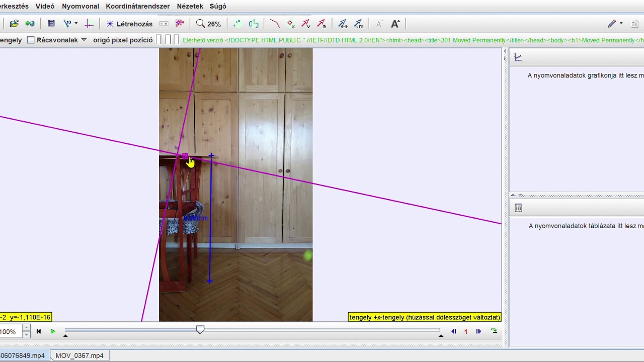644x362 pixels.
Task: Enable the Rácsvonalak checkbox
Action: click(31, 40)
